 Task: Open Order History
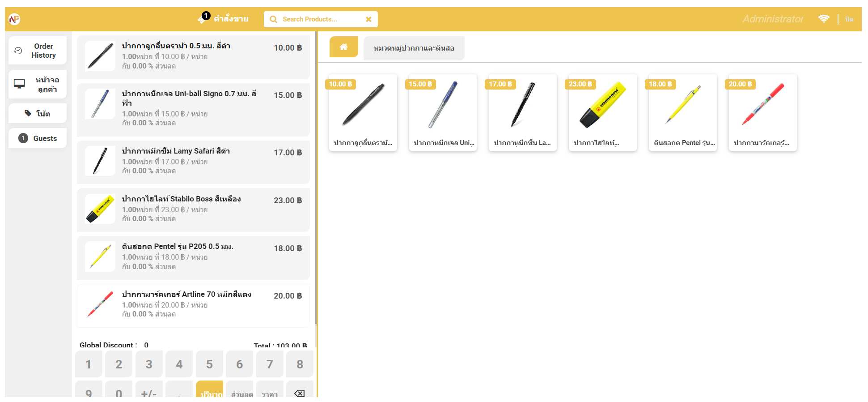38,51
